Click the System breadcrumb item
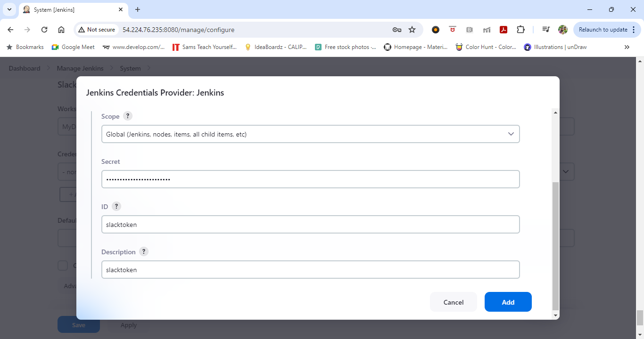Screen dimensions: 644x339 [x=130, y=68]
